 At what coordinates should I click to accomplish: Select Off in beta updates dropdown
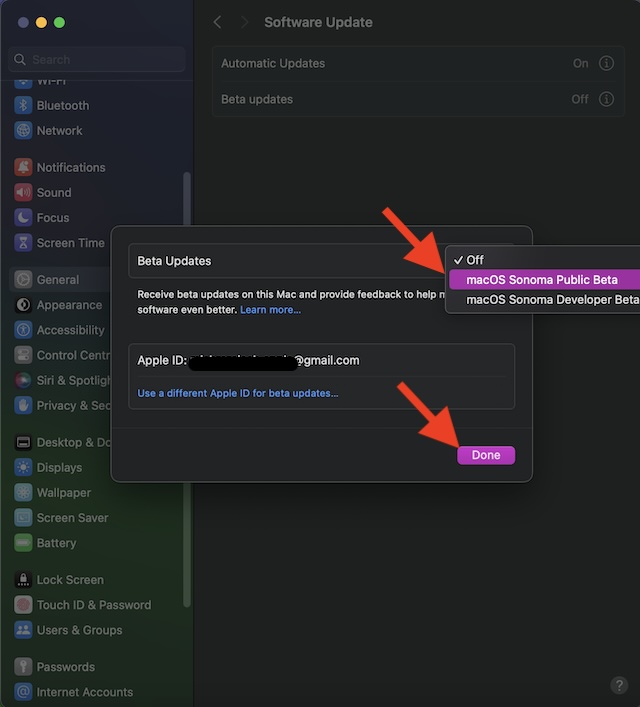475,260
